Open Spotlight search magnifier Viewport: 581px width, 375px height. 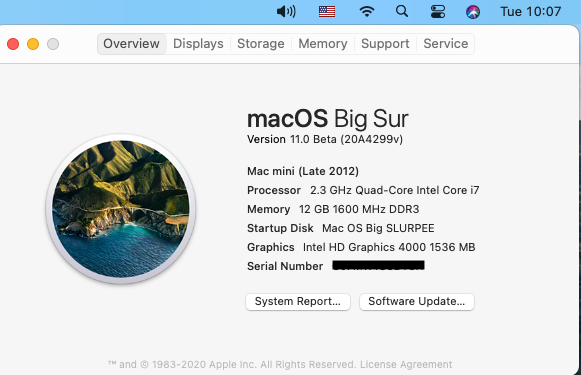[x=402, y=11]
